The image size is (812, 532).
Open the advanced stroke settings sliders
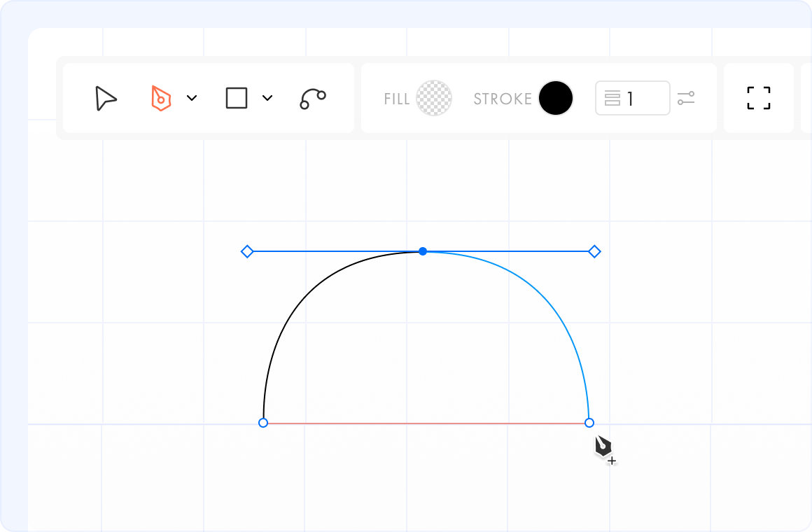click(x=687, y=98)
